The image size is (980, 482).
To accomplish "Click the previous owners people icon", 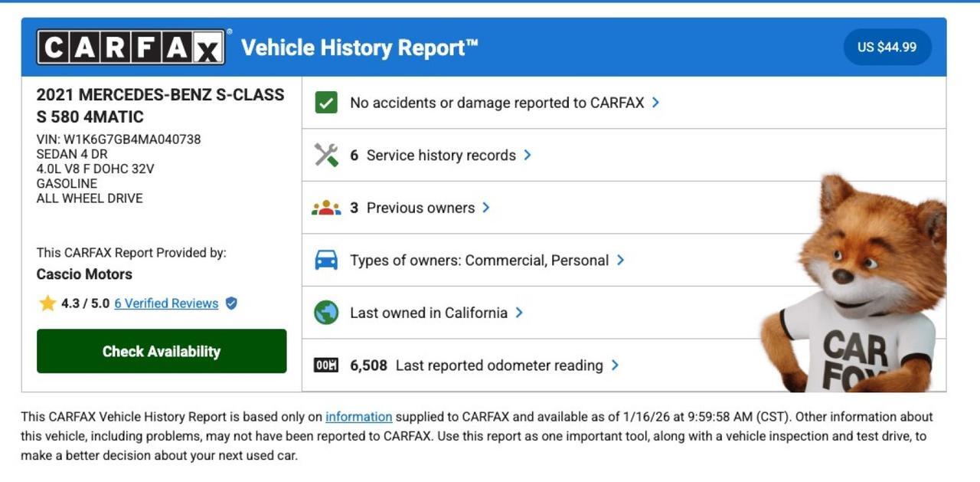I will click(x=326, y=208).
